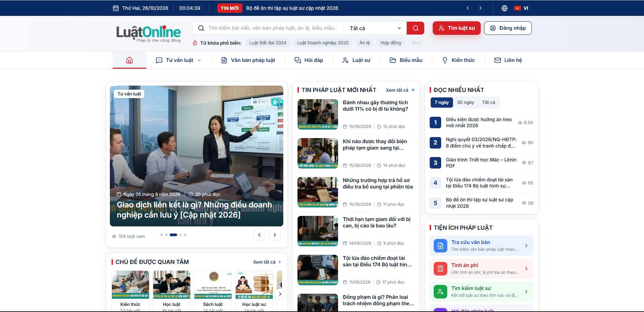Screen dimensions: 644x312
Task: Open Giáo trình Triết học Mác – Lênin
Action: [x=481, y=163]
